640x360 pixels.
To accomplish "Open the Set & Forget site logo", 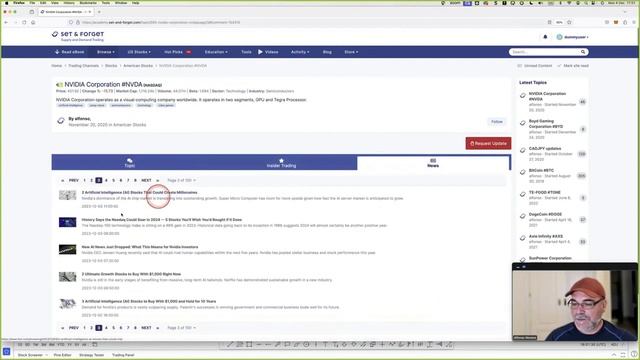I will click(x=78, y=36).
